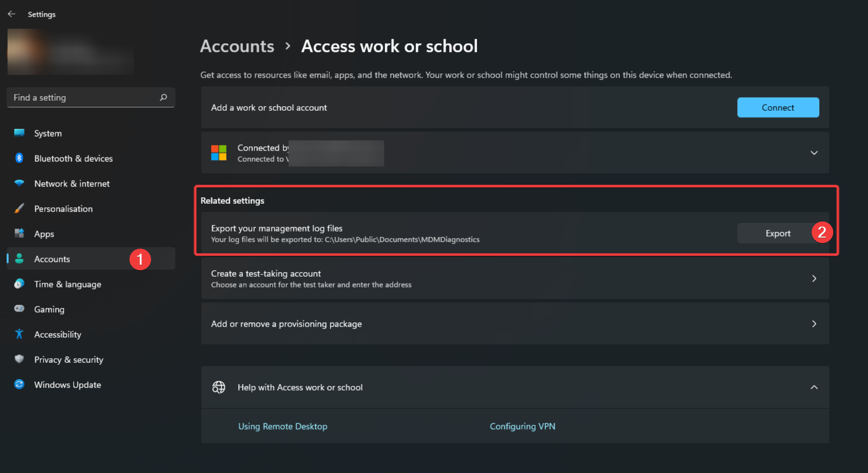Select the Bluetooth & devices icon
This screenshot has height=473, width=868.
(x=19, y=158)
